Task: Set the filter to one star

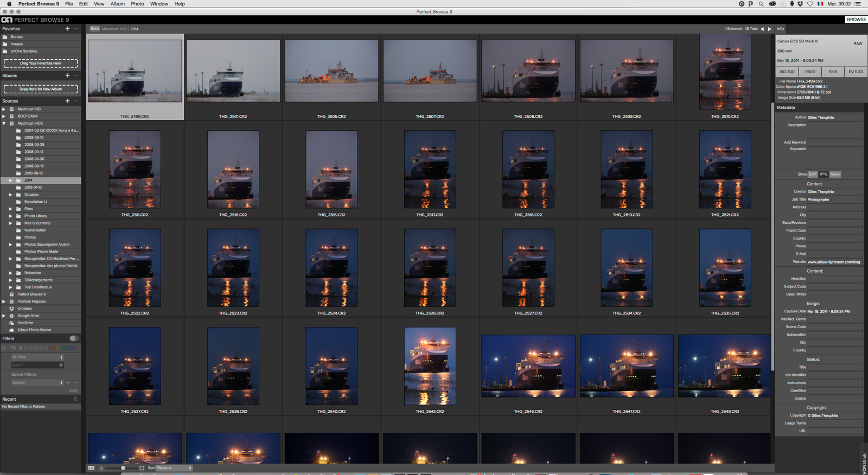Action: [25, 348]
